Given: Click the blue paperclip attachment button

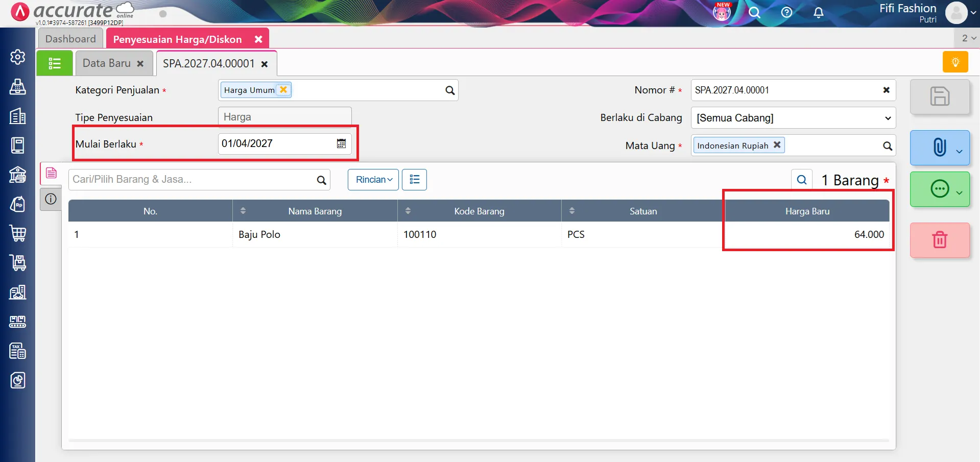Looking at the screenshot, I should pyautogui.click(x=940, y=148).
